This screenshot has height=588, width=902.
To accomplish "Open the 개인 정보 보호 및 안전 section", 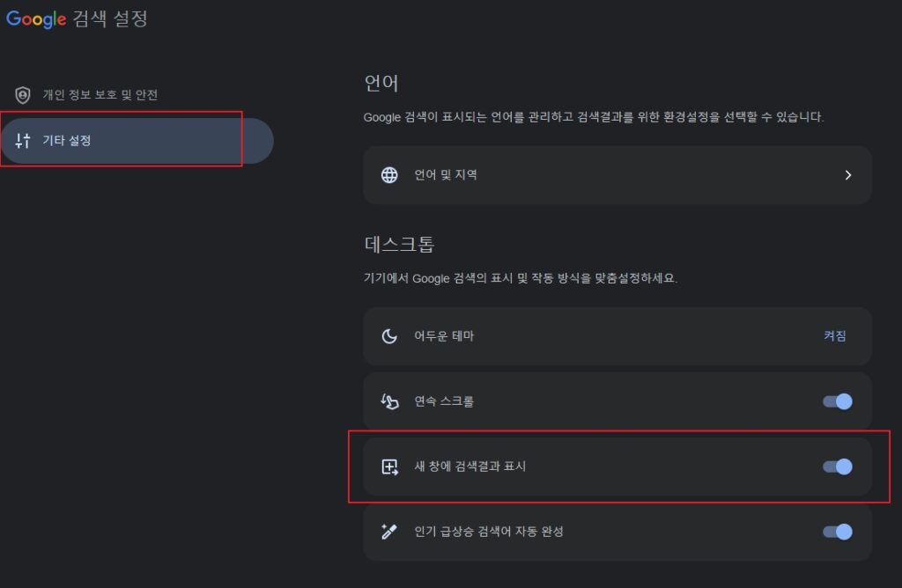I will click(100, 95).
